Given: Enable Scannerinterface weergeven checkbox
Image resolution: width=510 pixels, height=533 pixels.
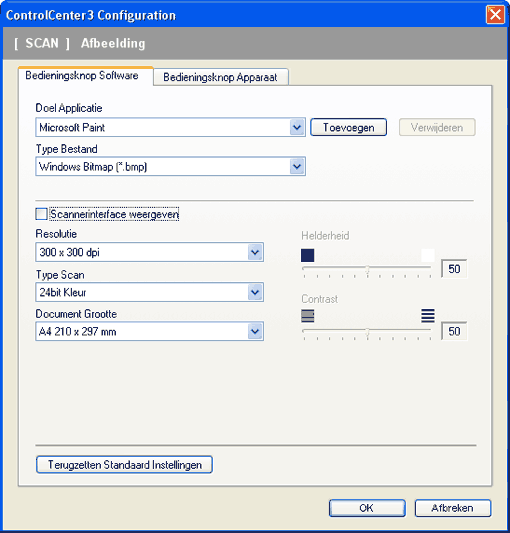Looking at the screenshot, I should tap(41, 214).
